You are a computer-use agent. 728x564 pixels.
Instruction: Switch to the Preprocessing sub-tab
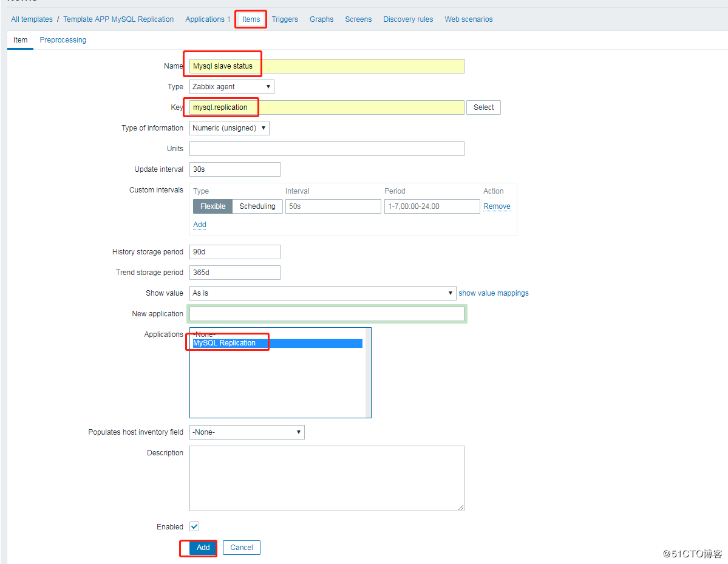pos(63,40)
